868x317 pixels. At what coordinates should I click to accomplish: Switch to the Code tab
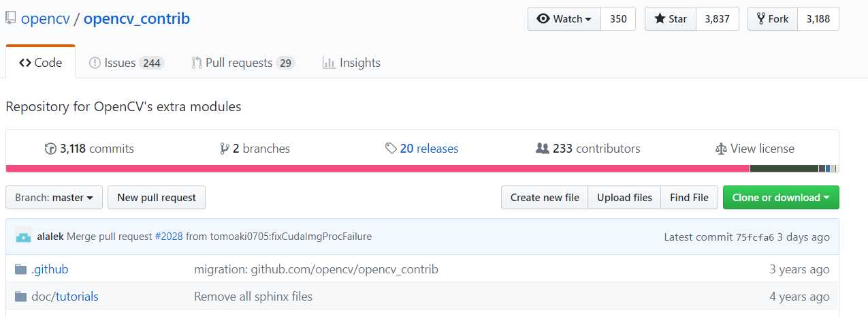tap(41, 63)
